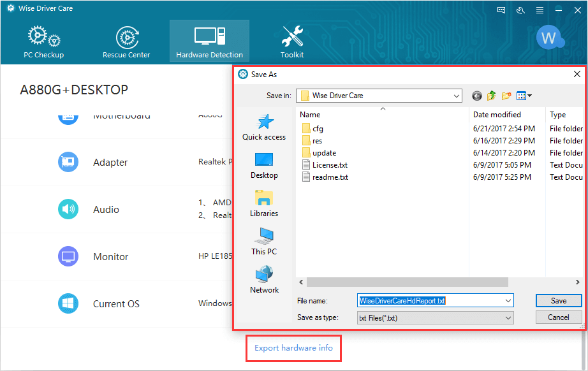Screen dimensions: 588x371
Task: Click the horizontal scrollbar left arrow
Action: click(301, 282)
